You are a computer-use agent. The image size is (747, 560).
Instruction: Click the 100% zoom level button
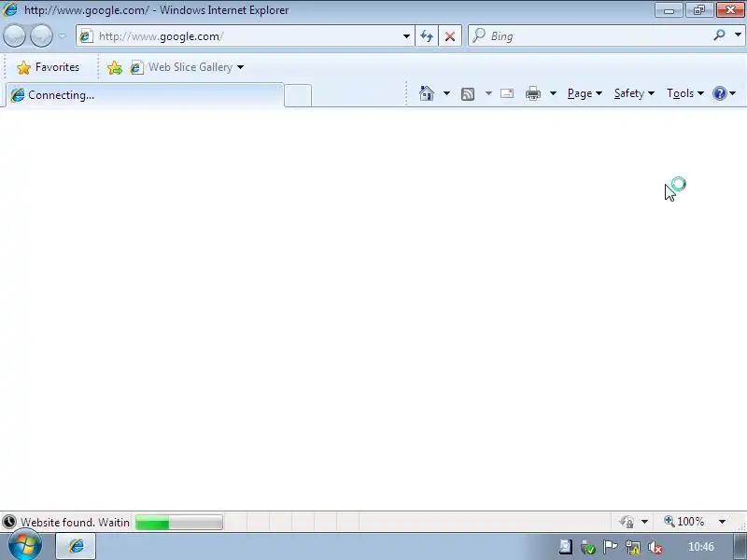coord(684,522)
